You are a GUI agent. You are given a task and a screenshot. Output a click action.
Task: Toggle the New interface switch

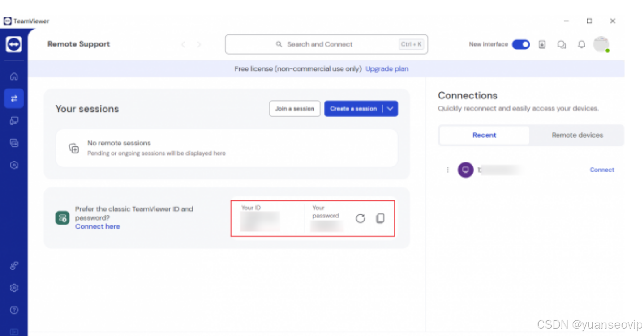coord(521,44)
